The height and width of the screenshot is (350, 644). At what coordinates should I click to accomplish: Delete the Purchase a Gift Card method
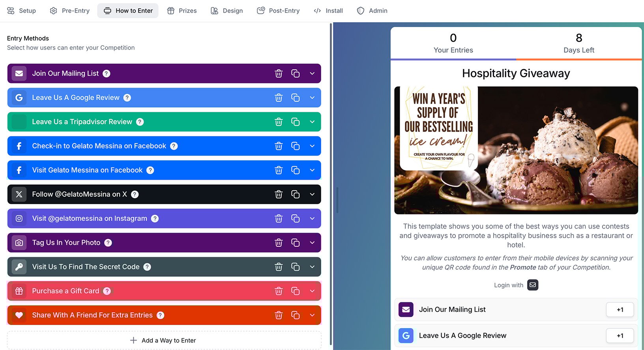click(279, 291)
